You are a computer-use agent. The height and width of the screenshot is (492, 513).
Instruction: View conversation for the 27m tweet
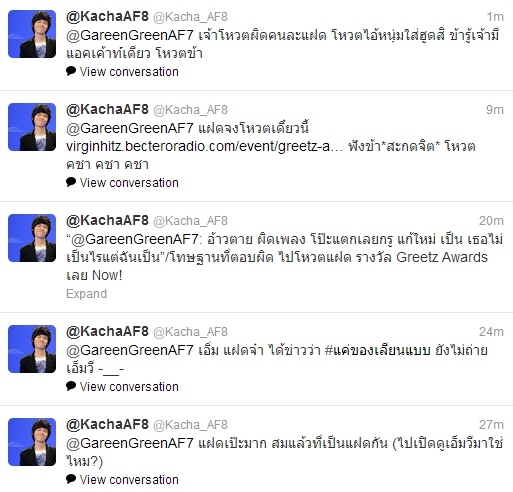[129, 480]
